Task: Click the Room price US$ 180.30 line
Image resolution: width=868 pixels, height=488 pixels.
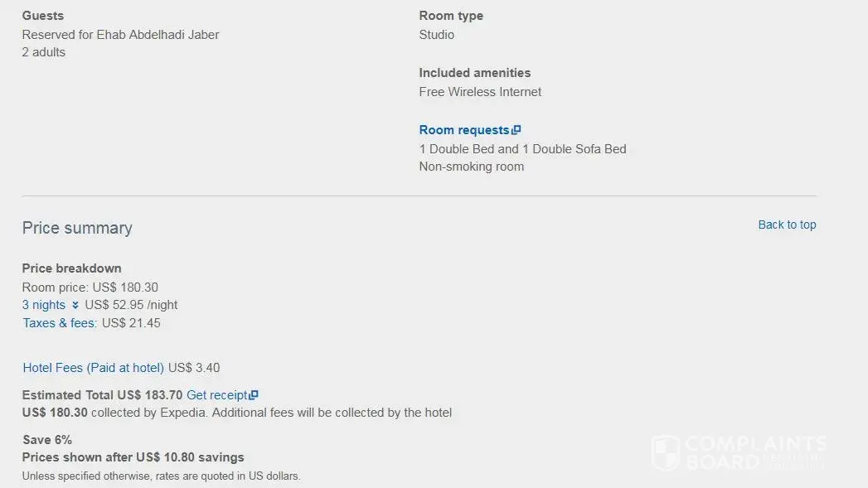Action: (90, 287)
